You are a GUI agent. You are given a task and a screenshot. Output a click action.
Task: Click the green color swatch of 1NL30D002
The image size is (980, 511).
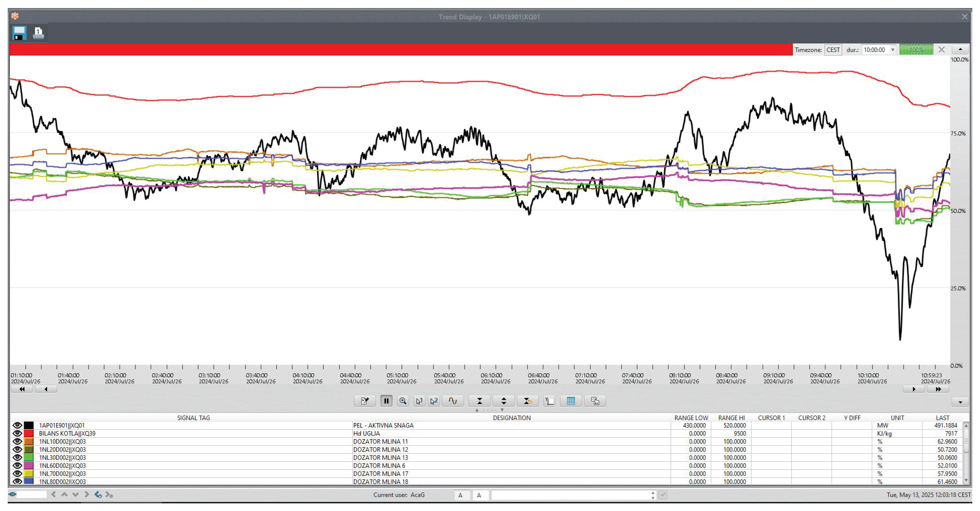[x=29, y=457]
